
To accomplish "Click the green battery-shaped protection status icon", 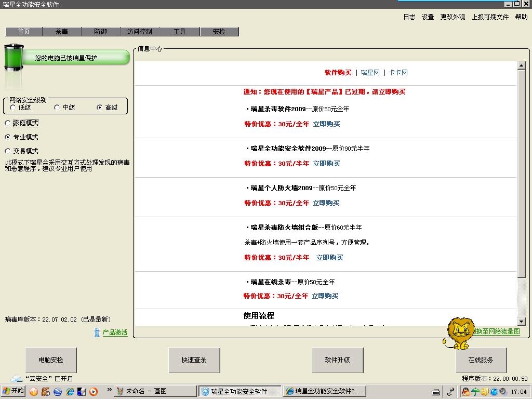I will 14,58.
